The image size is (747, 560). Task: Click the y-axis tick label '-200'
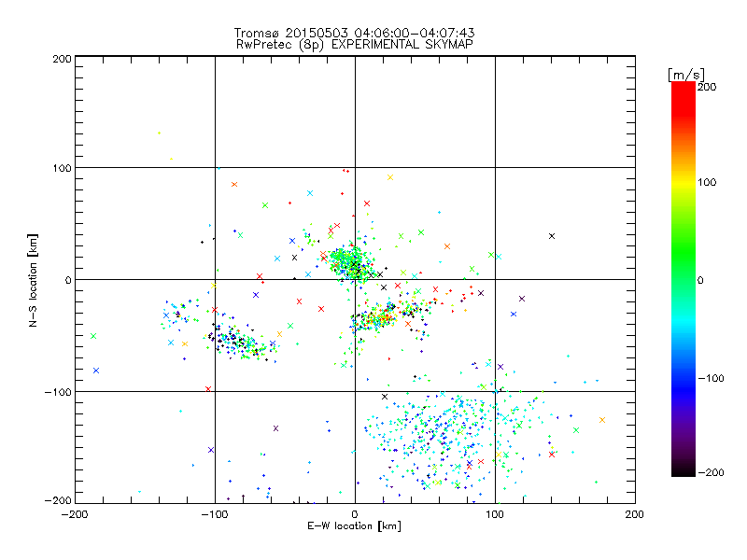coord(58,500)
